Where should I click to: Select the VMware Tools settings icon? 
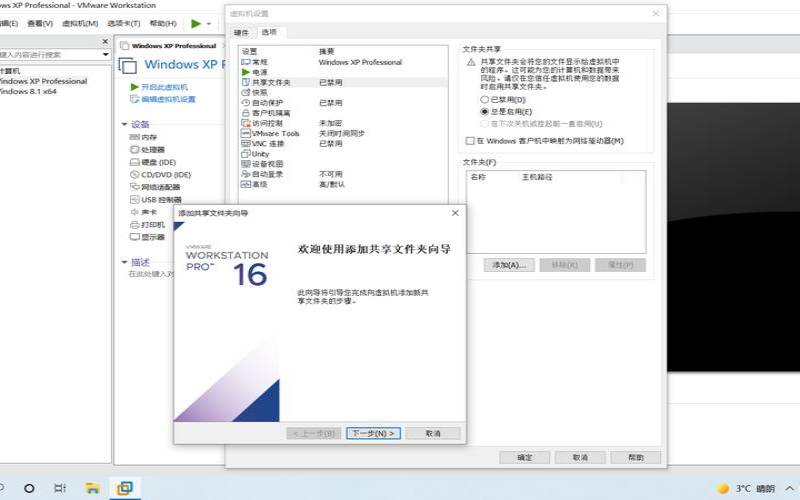(x=245, y=133)
